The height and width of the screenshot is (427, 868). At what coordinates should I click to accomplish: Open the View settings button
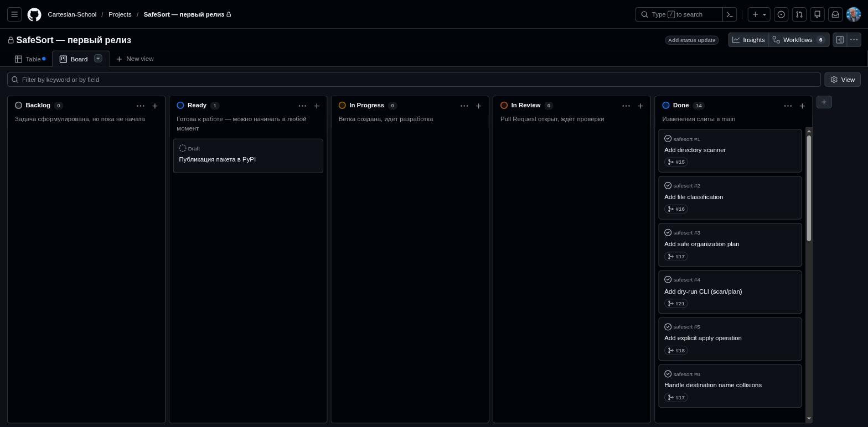pos(843,80)
